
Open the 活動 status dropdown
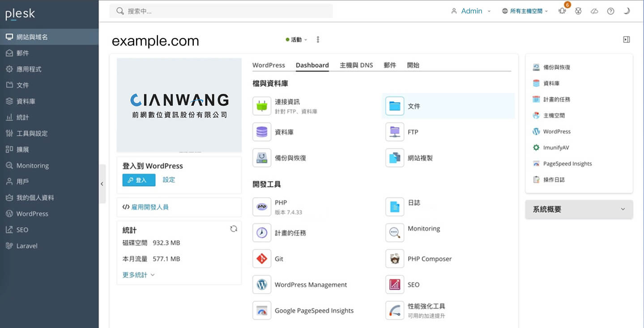pyautogui.click(x=297, y=40)
